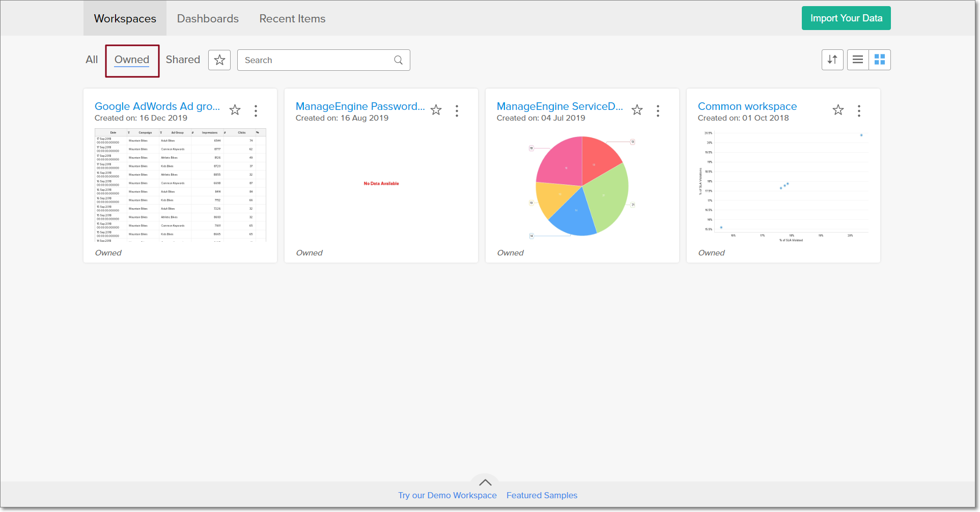The width and height of the screenshot is (980, 512).
Task: Click 'Created on: 16 Dec 2019' text
Action: [x=141, y=118]
